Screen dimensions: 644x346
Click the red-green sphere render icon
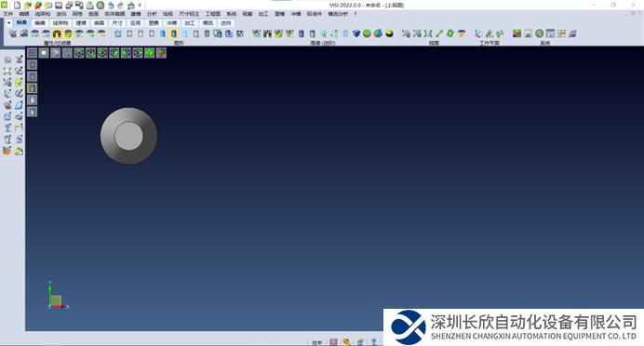(367, 33)
